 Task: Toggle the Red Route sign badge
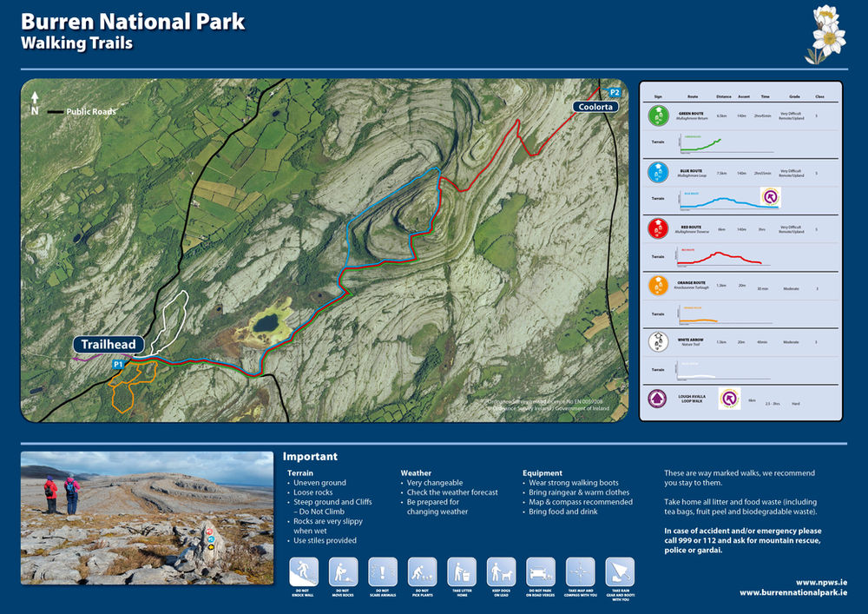(659, 228)
